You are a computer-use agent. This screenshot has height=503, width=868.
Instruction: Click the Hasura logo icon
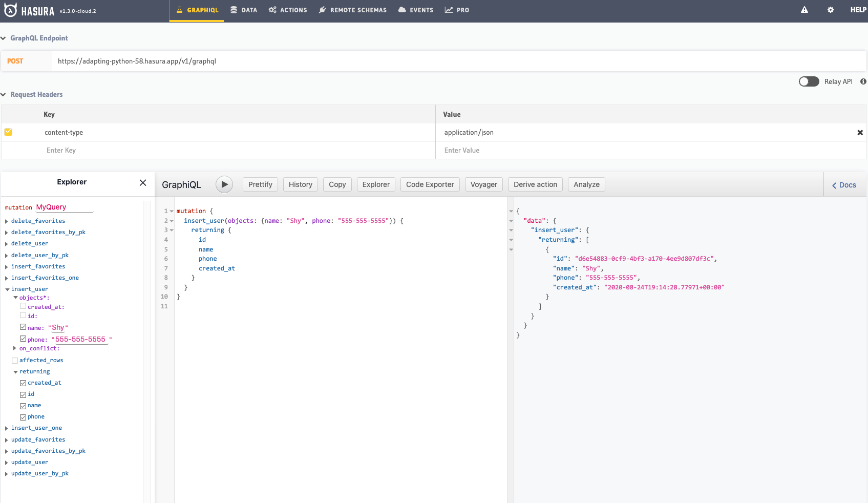(11, 10)
